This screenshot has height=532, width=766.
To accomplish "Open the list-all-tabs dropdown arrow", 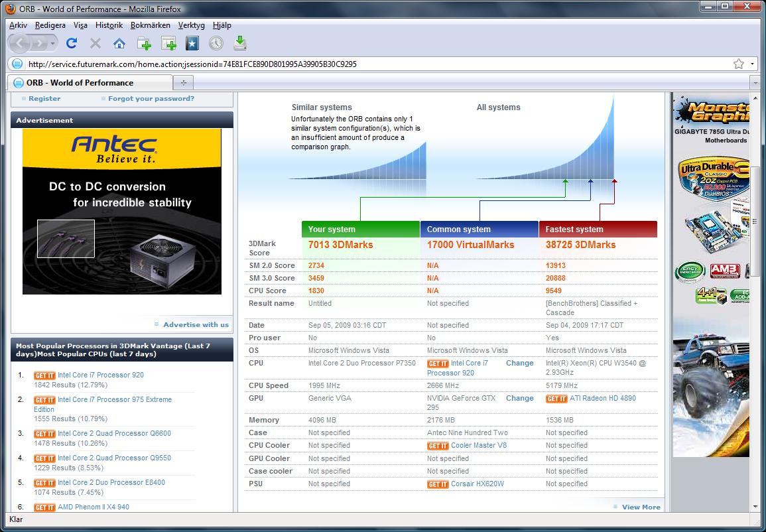I will pyautogui.click(x=755, y=83).
